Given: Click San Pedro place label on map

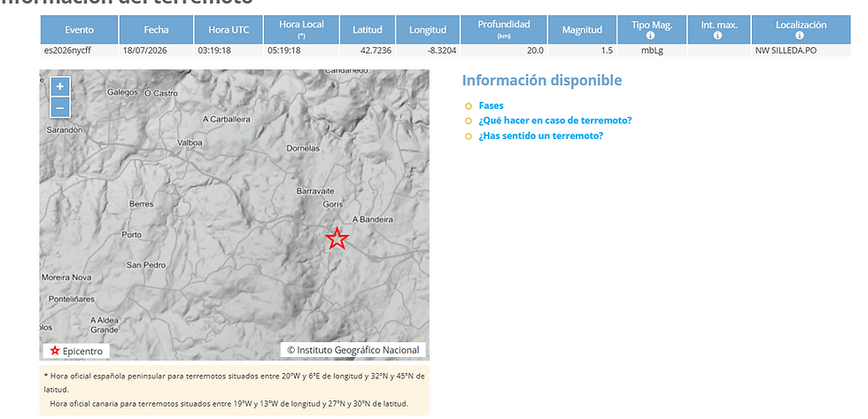Looking at the screenshot, I should [x=146, y=265].
